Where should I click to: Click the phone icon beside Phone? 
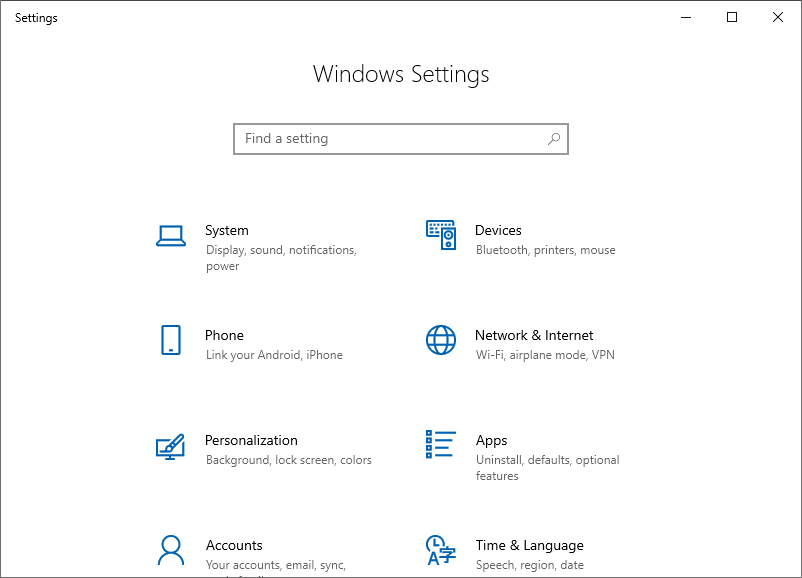[x=171, y=340]
